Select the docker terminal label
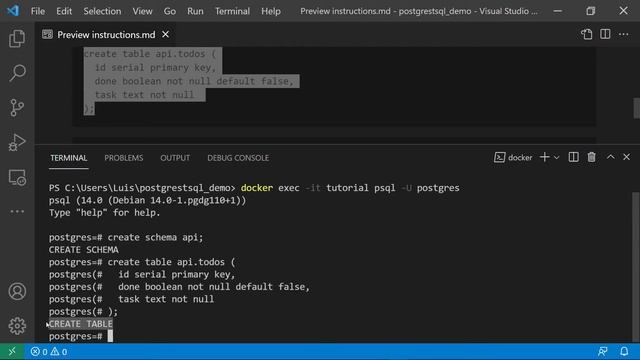640x360 pixels. (x=513, y=158)
